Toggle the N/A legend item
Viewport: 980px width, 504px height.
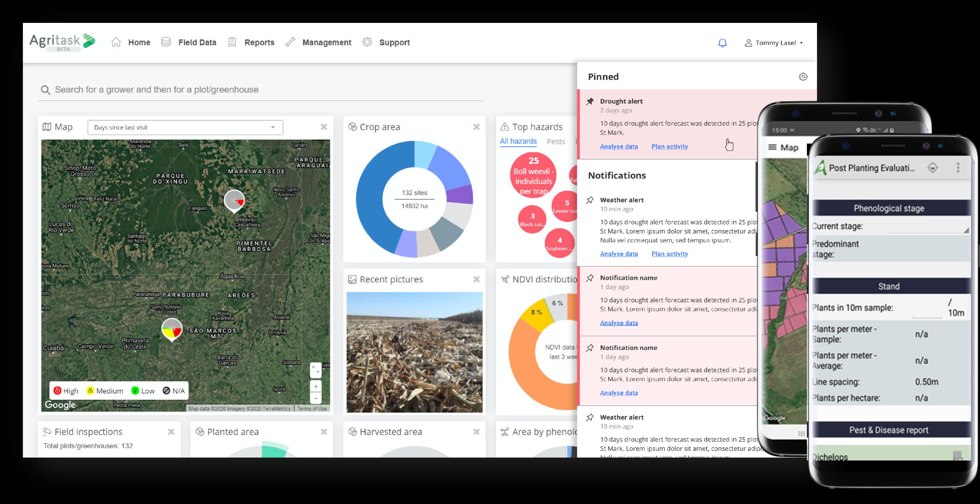pyautogui.click(x=174, y=391)
